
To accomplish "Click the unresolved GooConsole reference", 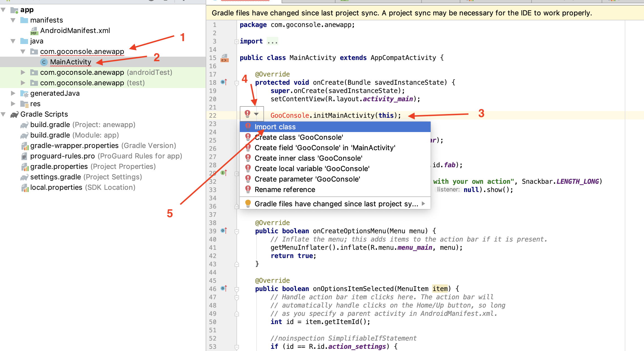I will (290, 116).
